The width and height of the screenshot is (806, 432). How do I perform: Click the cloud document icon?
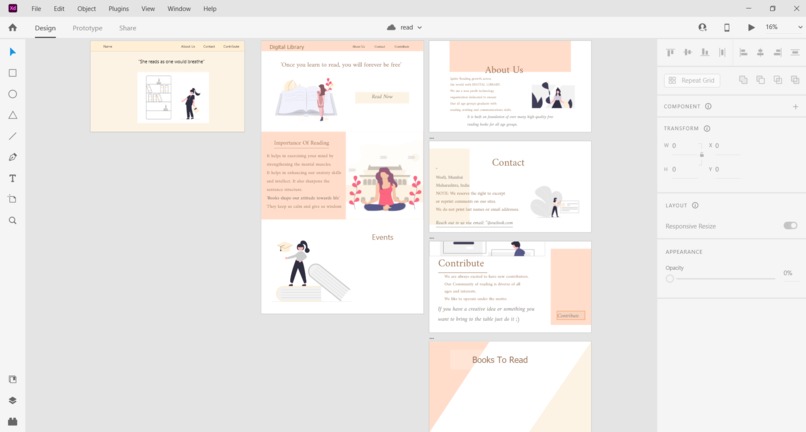click(391, 27)
